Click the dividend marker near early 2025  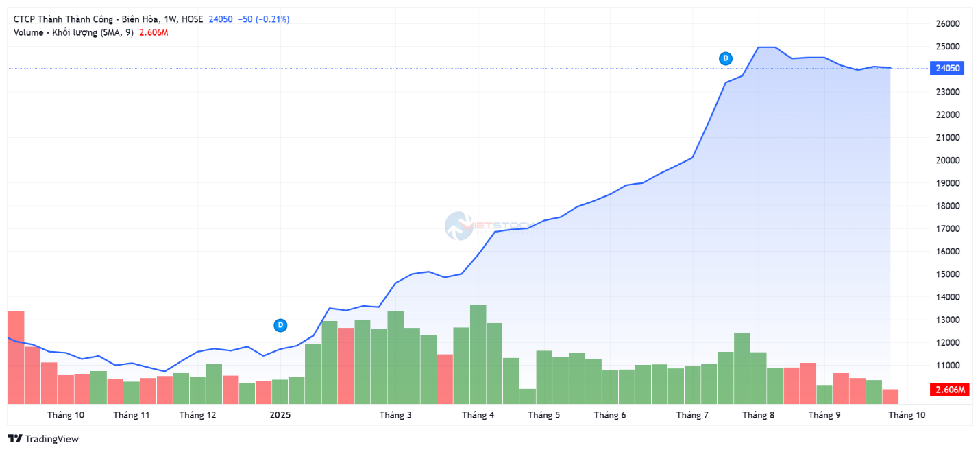coord(280,325)
